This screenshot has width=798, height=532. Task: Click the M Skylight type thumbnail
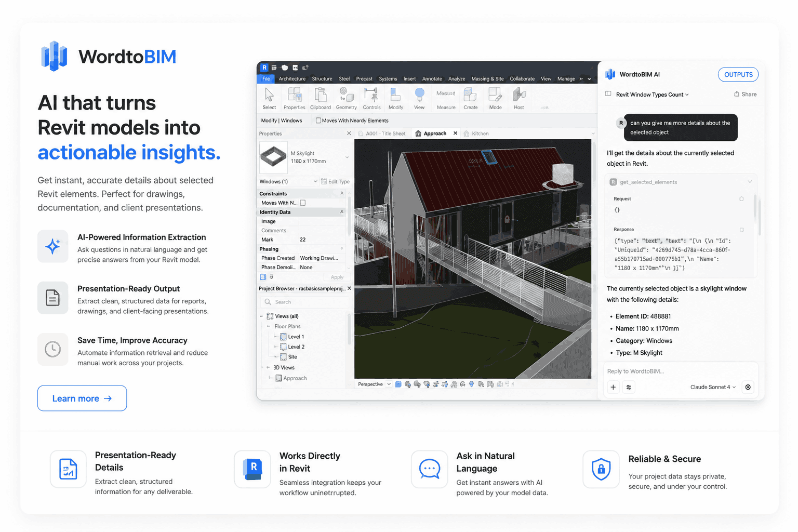coord(273,157)
